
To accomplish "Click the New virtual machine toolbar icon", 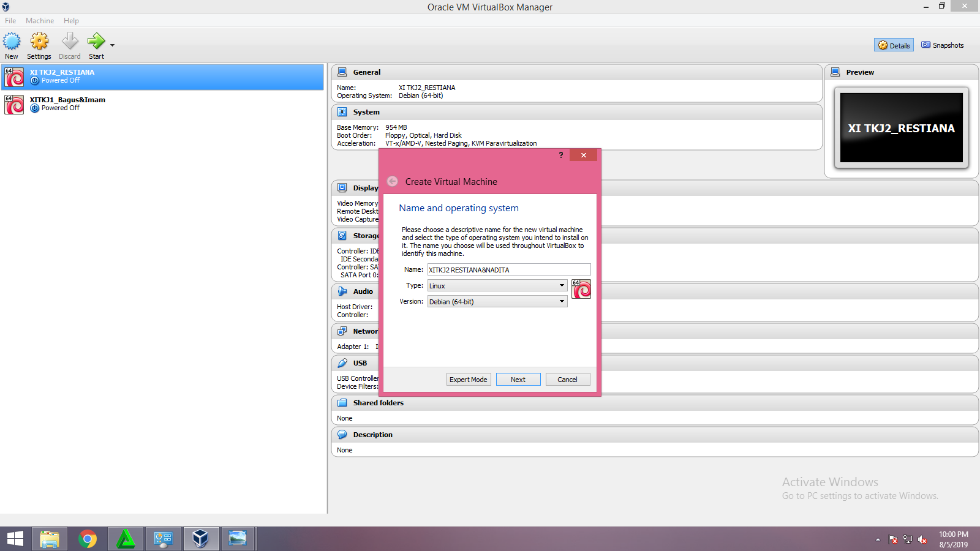I will tap(12, 42).
